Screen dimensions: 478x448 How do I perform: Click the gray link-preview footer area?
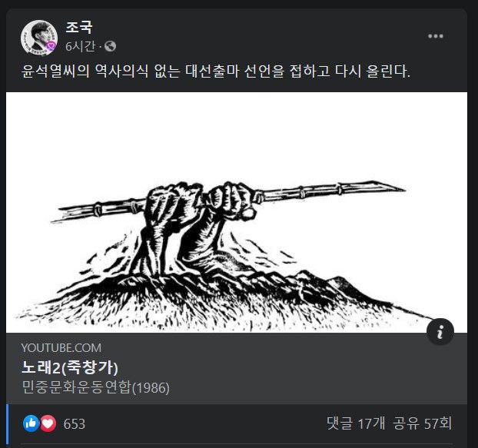236,368
